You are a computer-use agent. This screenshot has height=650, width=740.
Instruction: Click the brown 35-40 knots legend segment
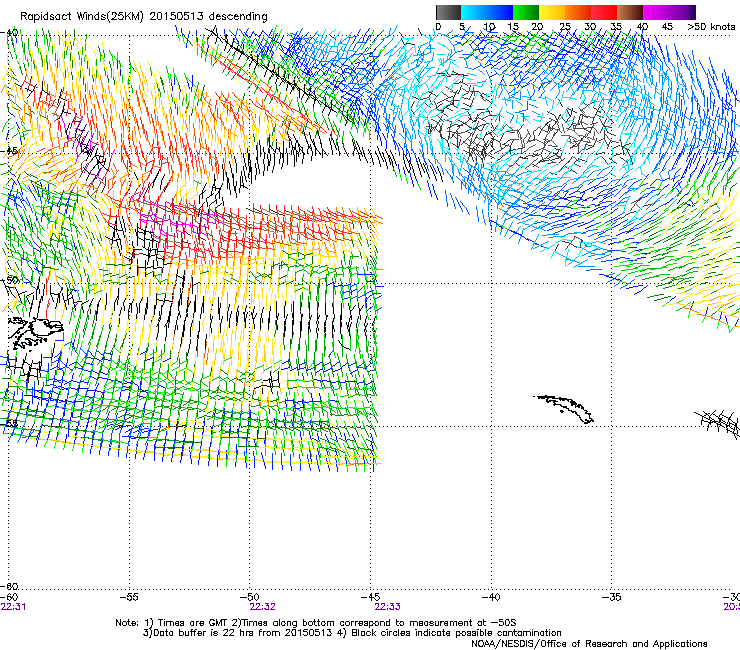pos(630,12)
